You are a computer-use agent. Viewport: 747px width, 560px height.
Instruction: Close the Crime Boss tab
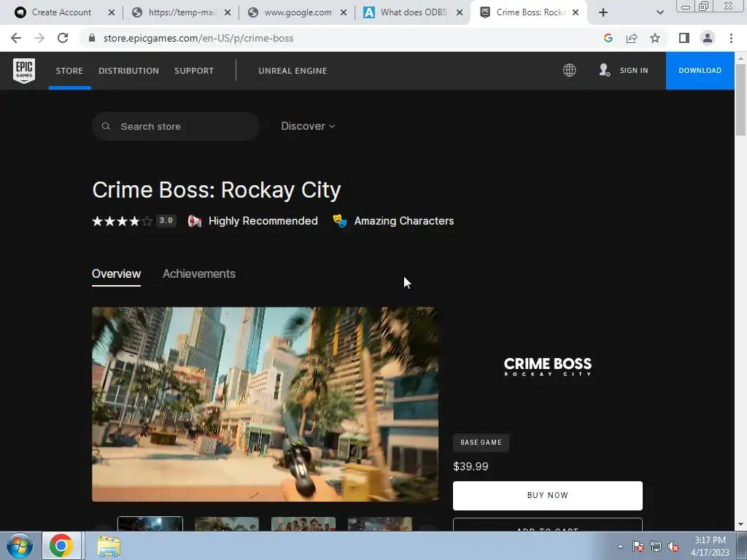[576, 12]
